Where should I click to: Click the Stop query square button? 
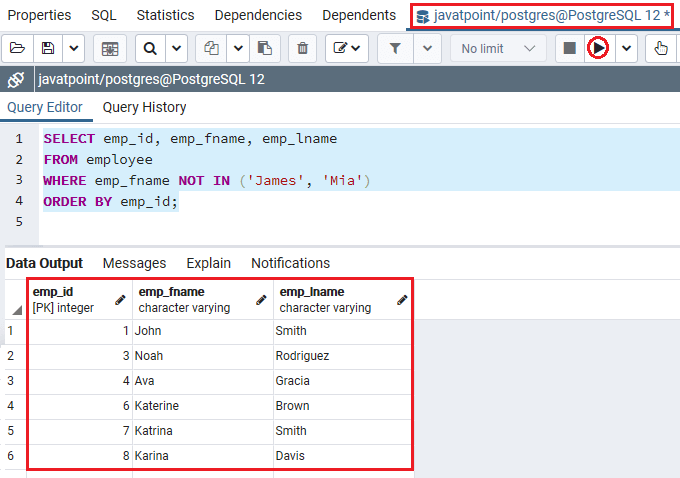(x=569, y=48)
